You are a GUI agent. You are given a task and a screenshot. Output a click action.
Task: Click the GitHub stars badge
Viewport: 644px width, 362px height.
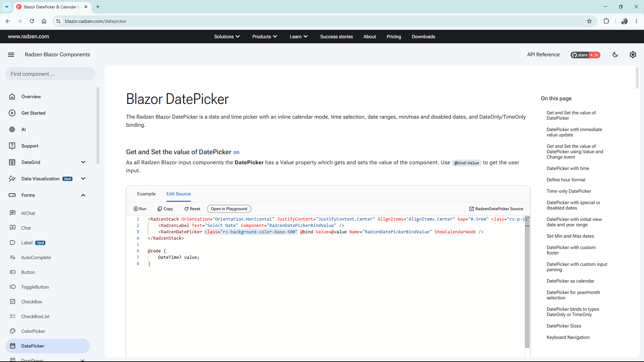pos(585,55)
